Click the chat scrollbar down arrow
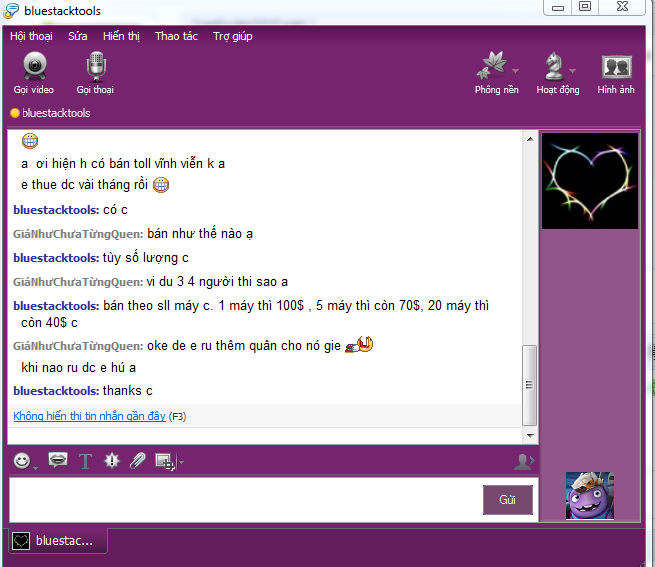 pos(530,435)
